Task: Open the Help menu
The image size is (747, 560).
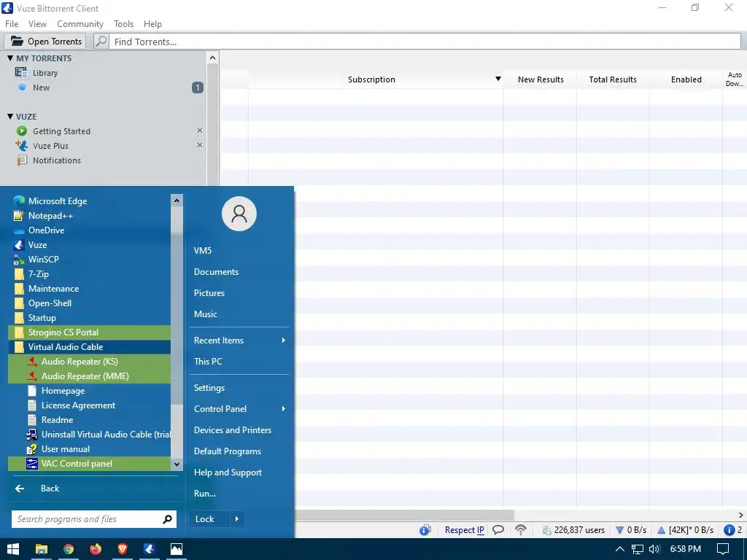Action: point(152,24)
